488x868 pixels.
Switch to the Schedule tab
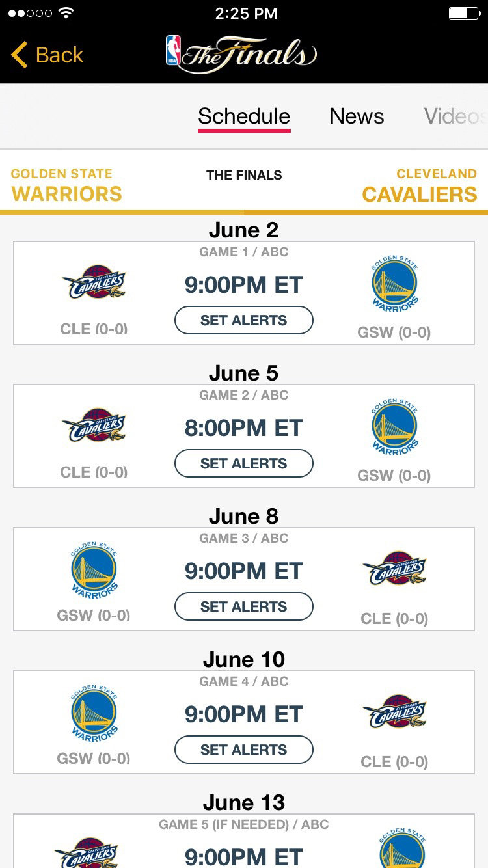coord(244,116)
